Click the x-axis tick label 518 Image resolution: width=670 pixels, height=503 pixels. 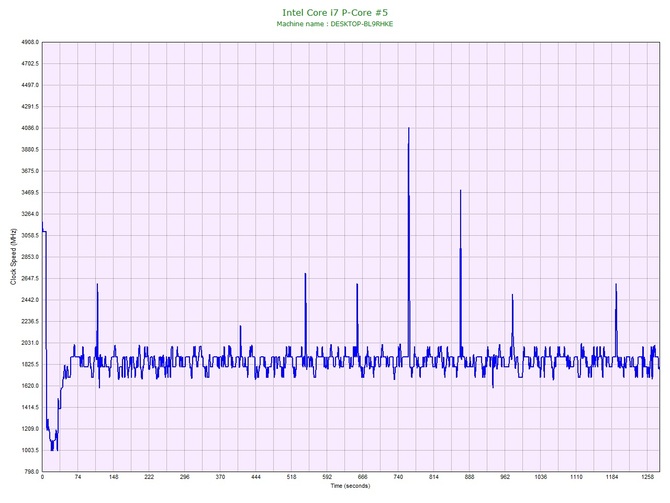[291, 477]
